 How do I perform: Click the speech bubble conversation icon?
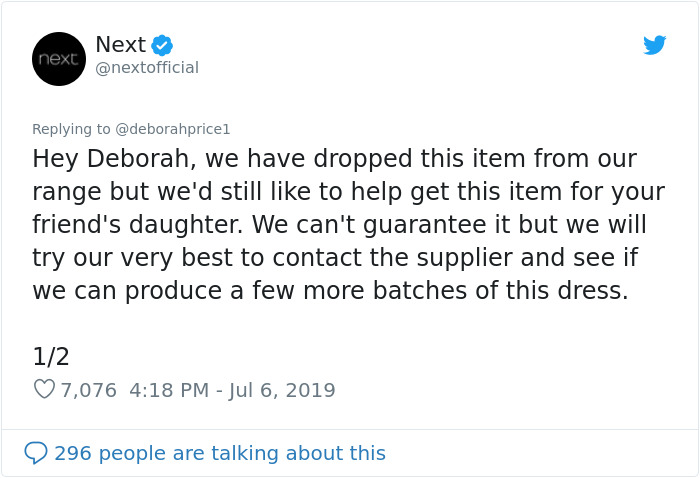tap(36, 453)
